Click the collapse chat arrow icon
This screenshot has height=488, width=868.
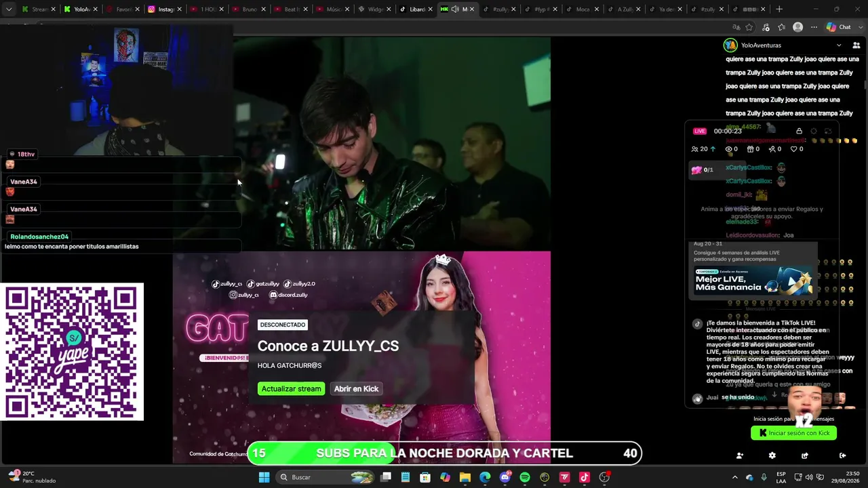click(x=842, y=455)
